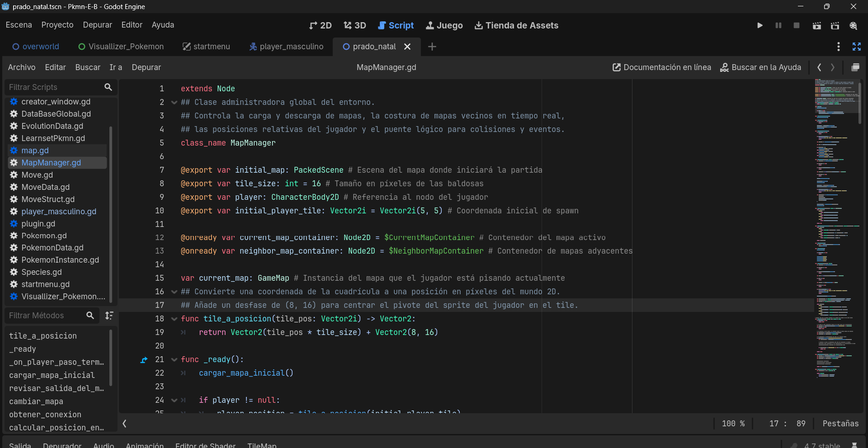Run a specific scene icon
This screenshot has width=868, height=448.
835,25
